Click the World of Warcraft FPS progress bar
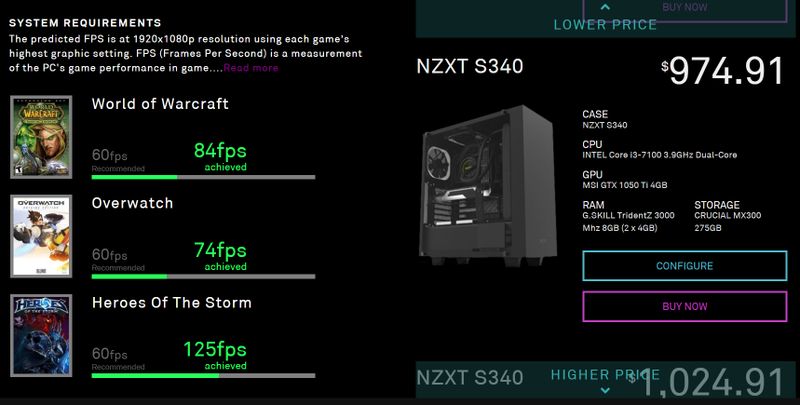Image resolution: width=800 pixels, height=405 pixels. coord(203,177)
